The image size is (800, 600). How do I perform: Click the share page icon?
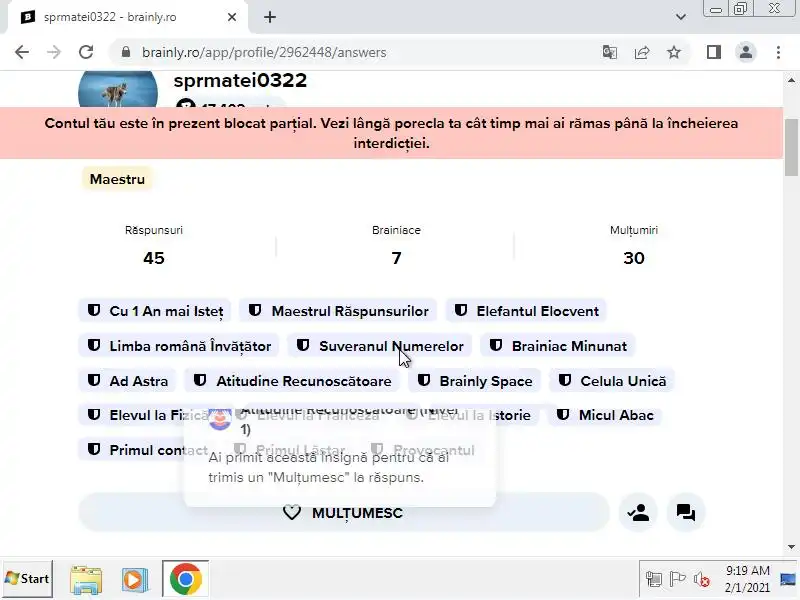642,52
